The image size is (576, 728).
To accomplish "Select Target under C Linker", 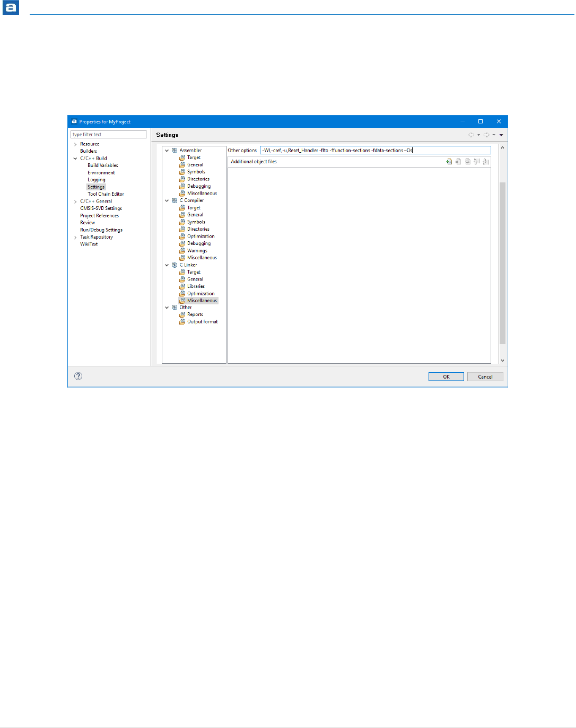I will coord(194,272).
